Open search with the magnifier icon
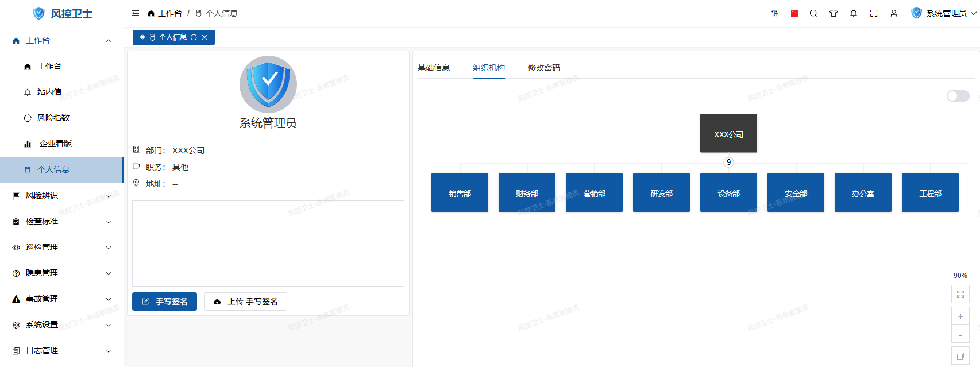 813,13
